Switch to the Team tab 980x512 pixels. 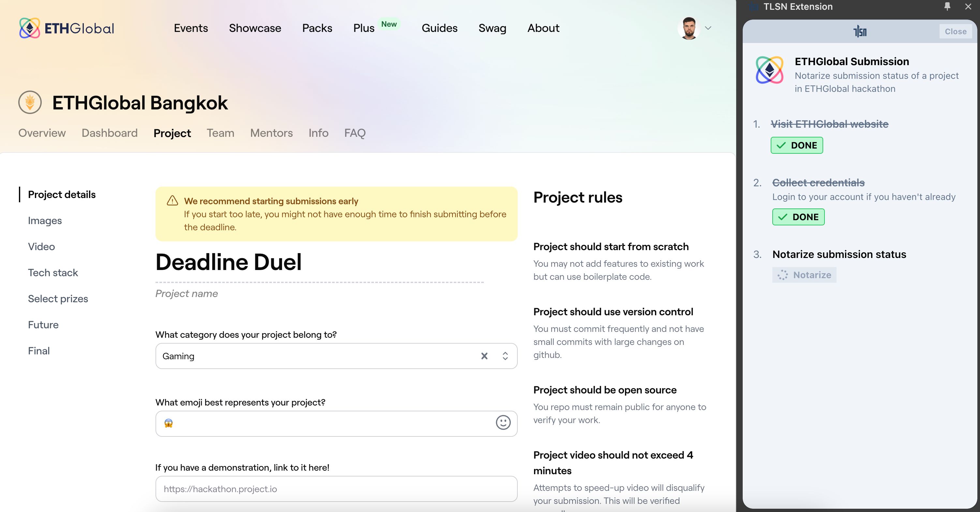[220, 133]
